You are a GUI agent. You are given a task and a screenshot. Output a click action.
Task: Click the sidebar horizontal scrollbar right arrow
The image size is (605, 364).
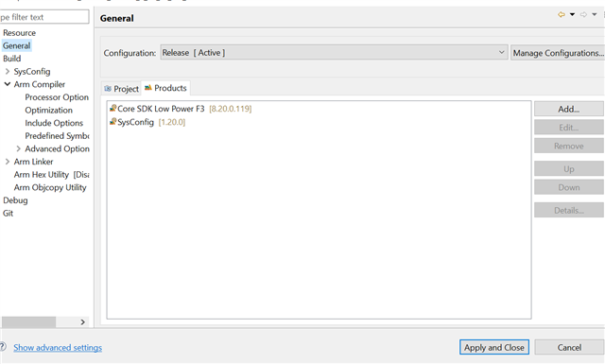(82, 321)
